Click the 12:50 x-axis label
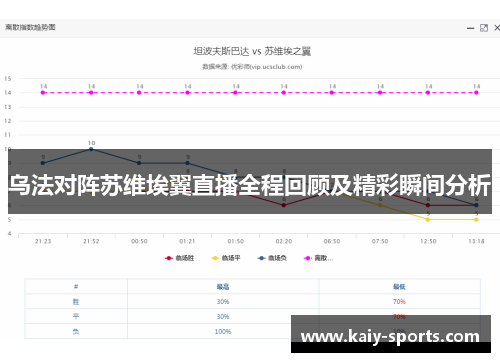Screen dimensions: 500x362 pos(428,241)
